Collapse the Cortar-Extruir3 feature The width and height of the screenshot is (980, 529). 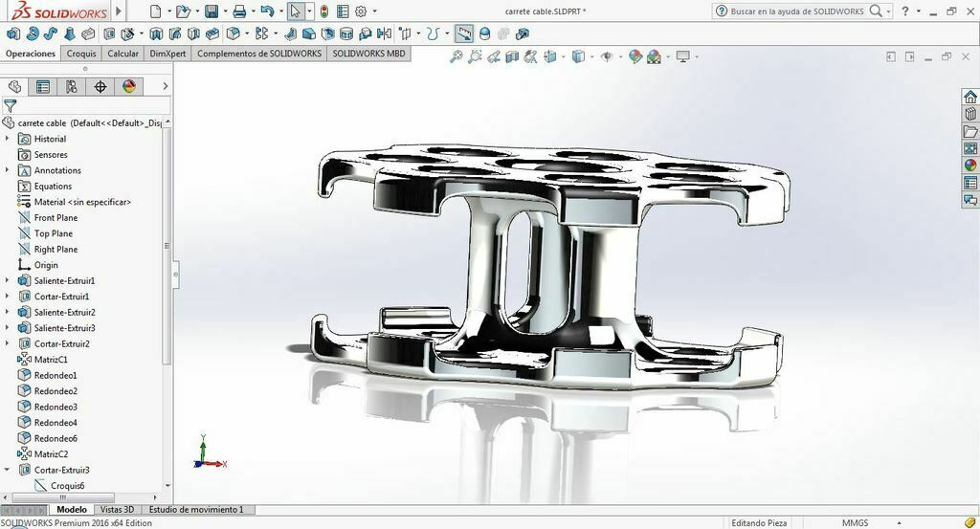pyautogui.click(x=7, y=470)
